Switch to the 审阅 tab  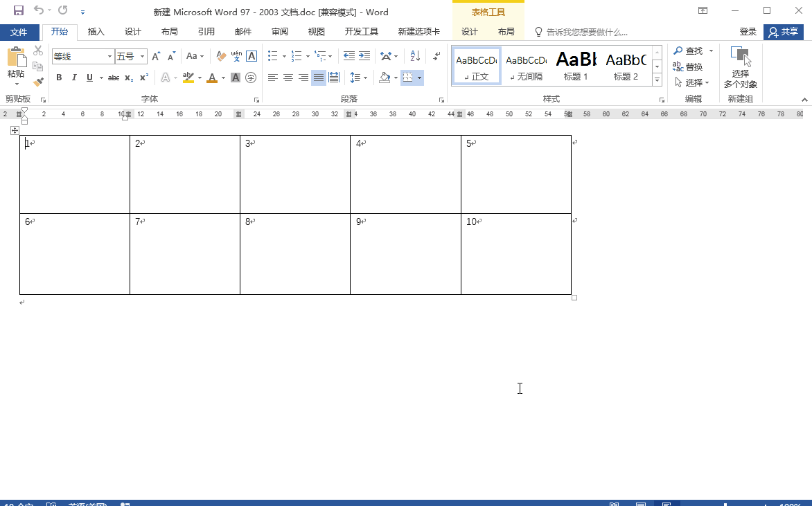pyautogui.click(x=280, y=32)
